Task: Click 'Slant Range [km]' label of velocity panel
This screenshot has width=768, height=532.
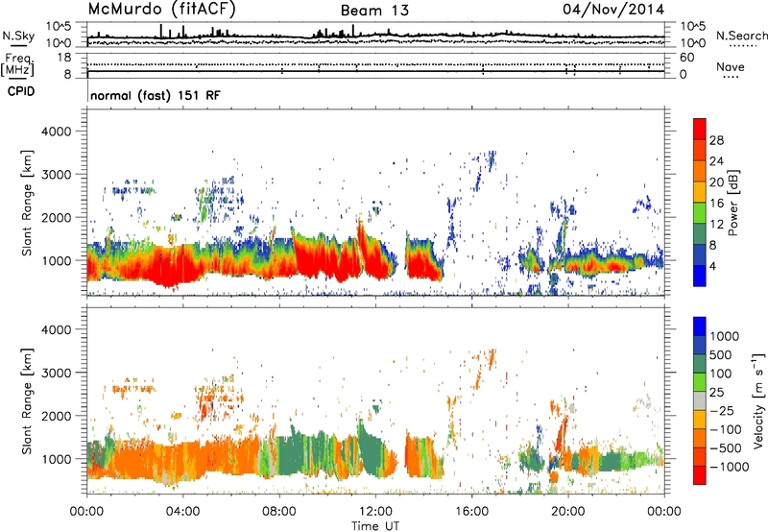Action: point(27,400)
